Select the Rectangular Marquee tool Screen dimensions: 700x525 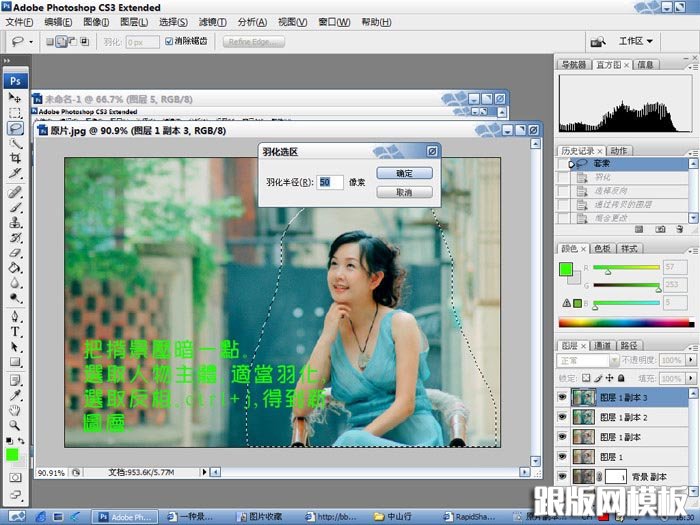pos(15,113)
